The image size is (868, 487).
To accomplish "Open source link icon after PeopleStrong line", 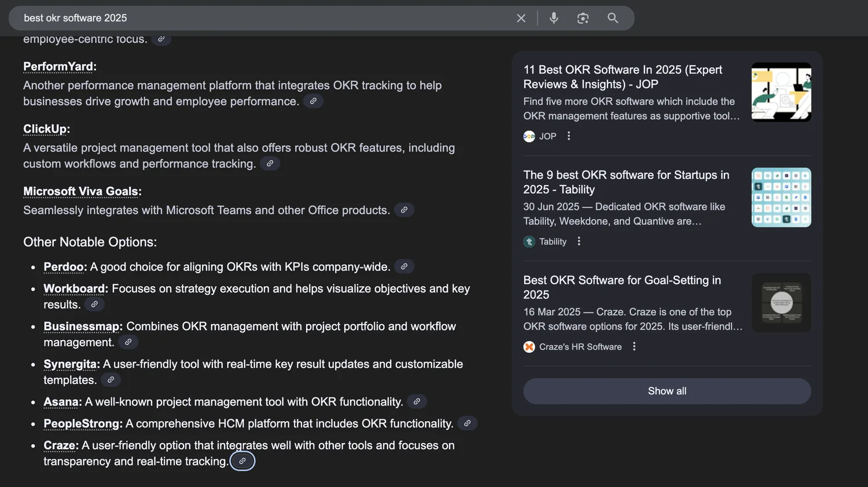I will (x=467, y=423).
